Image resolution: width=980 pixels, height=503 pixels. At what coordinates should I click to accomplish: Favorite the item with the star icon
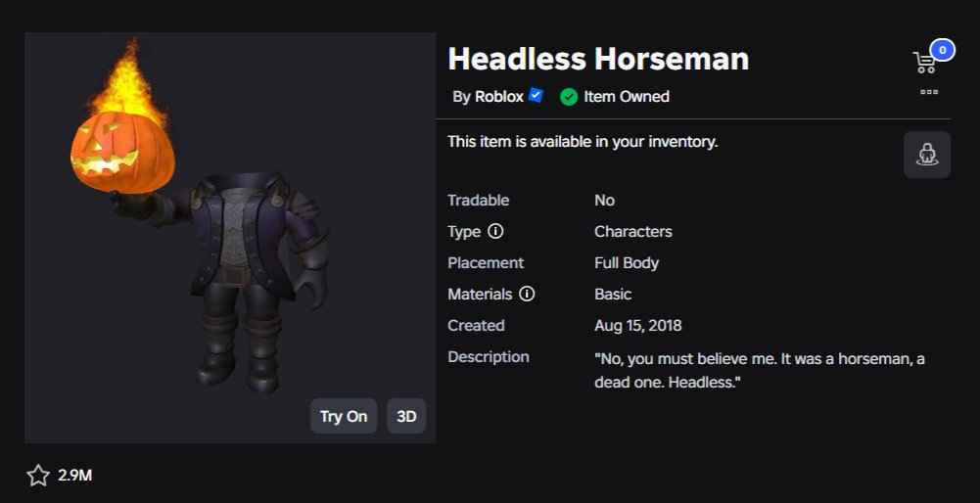(x=38, y=476)
